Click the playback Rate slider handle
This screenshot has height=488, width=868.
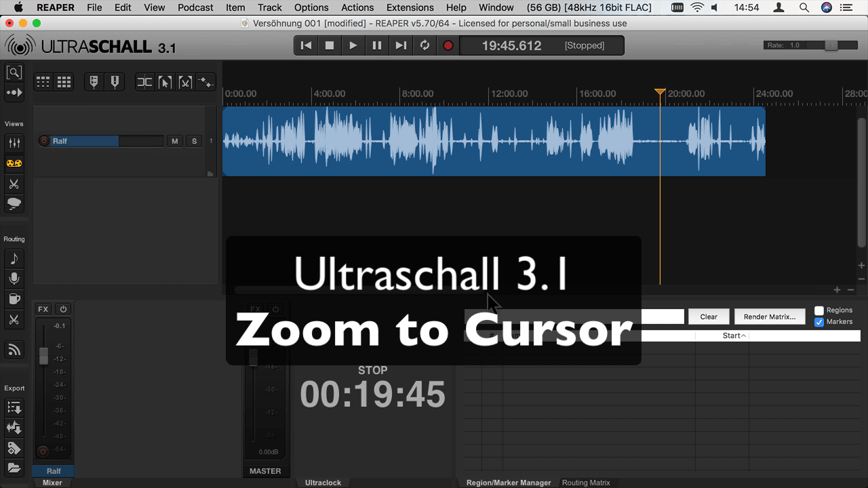[831, 45]
